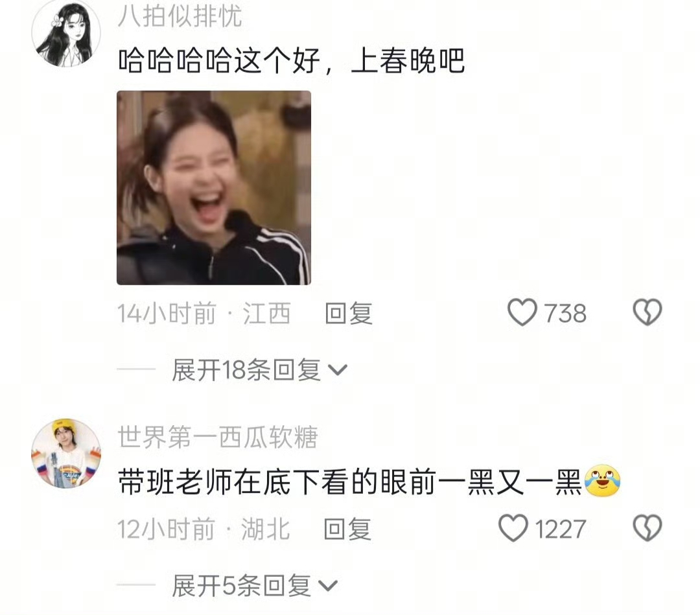This screenshot has width=700, height=615.
Task: Click the 738 like count number
Action: coord(565,313)
